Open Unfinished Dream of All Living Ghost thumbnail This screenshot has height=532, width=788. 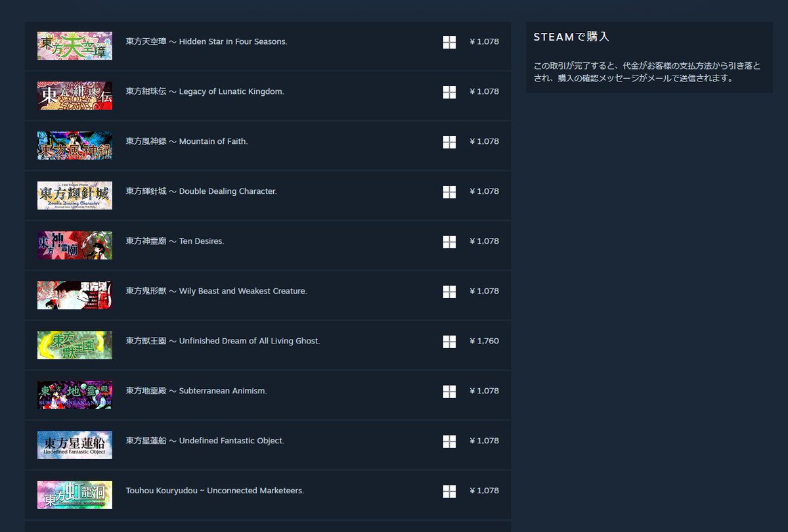point(75,345)
